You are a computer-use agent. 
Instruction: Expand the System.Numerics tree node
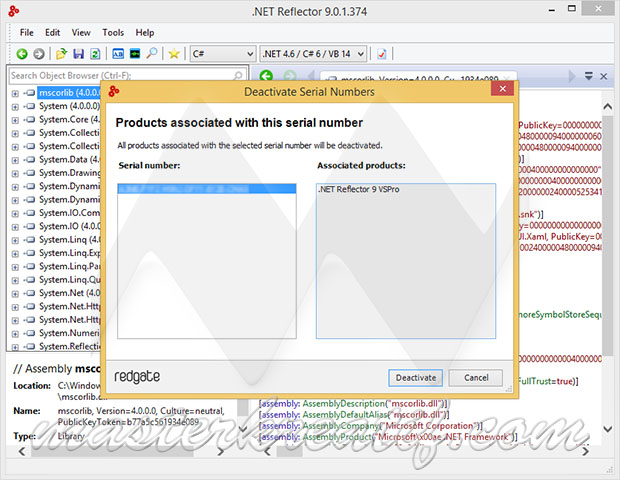tap(15, 334)
